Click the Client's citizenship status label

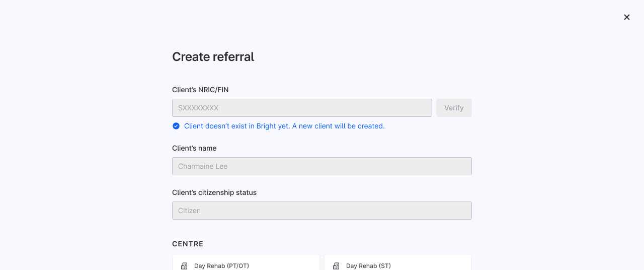click(x=214, y=192)
